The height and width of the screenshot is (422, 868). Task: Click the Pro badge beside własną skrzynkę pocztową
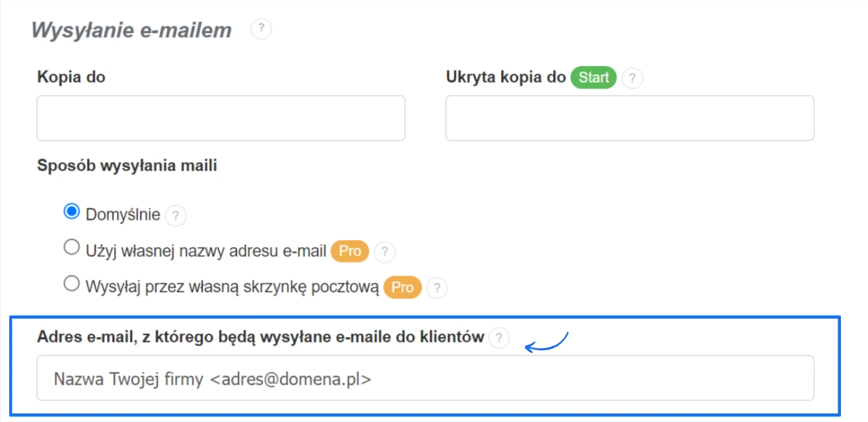pos(401,287)
